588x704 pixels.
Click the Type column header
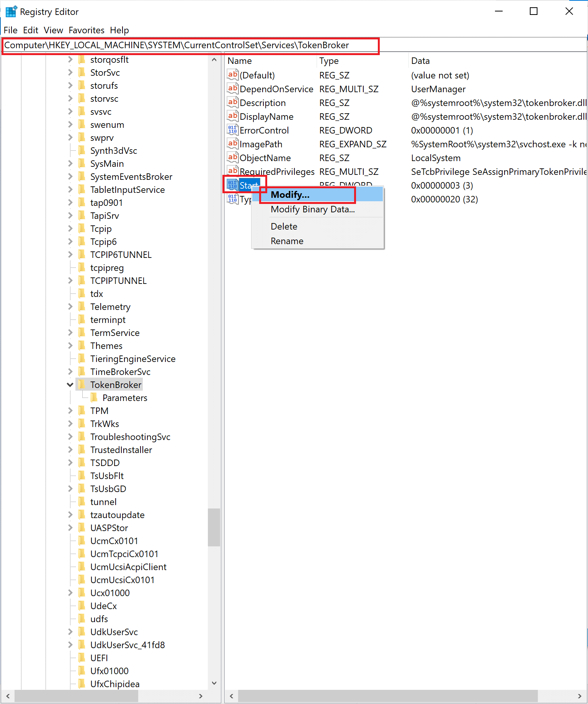(x=363, y=61)
